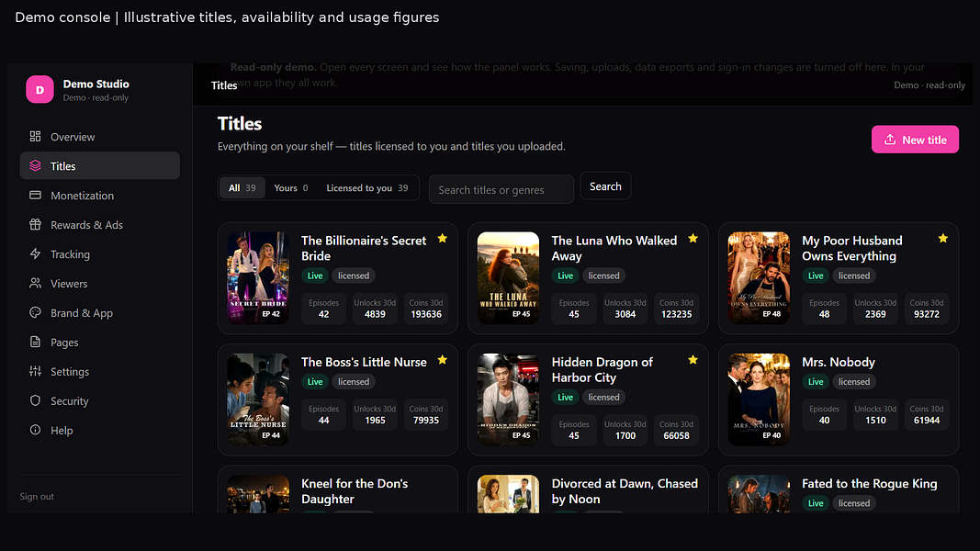Open Security in the sidebar
The width and height of the screenshot is (980, 551).
click(99, 400)
